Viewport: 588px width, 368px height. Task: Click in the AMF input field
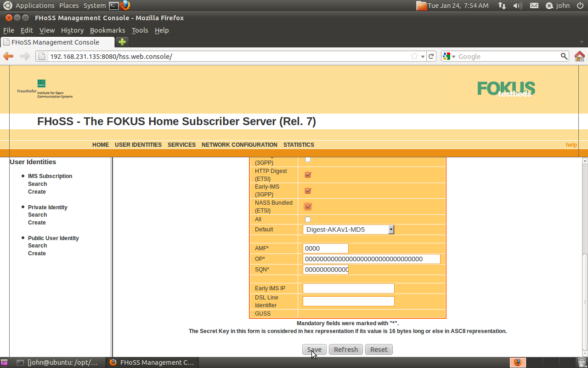click(326, 248)
